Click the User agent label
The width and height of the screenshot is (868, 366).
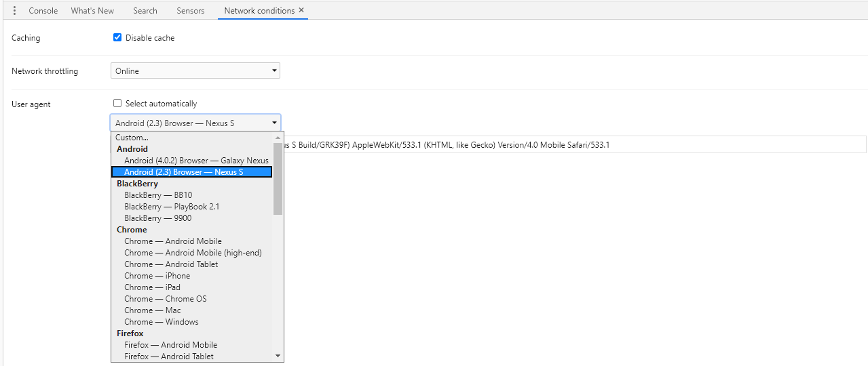31,104
